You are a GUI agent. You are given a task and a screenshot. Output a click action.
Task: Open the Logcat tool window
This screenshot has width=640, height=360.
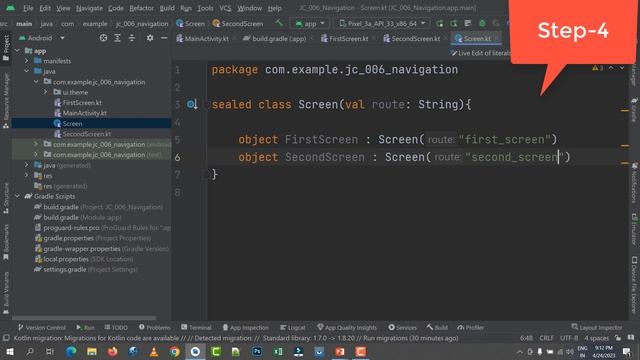(x=293, y=328)
